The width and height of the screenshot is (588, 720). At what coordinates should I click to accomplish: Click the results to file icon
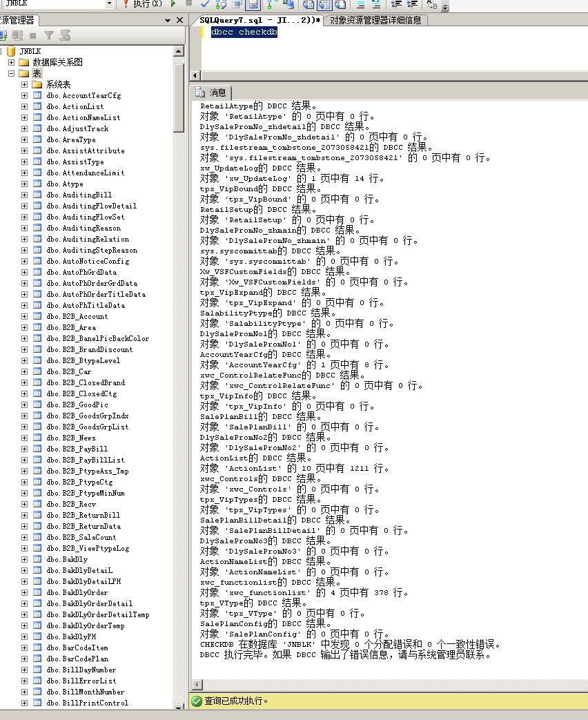pyautogui.click(x=340, y=5)
